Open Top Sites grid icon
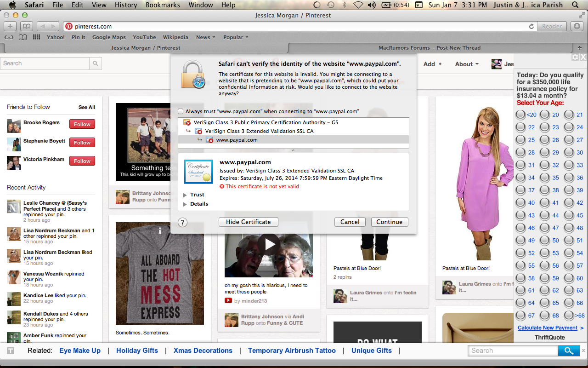Screen dimensions: 588x368 (36, 37)
